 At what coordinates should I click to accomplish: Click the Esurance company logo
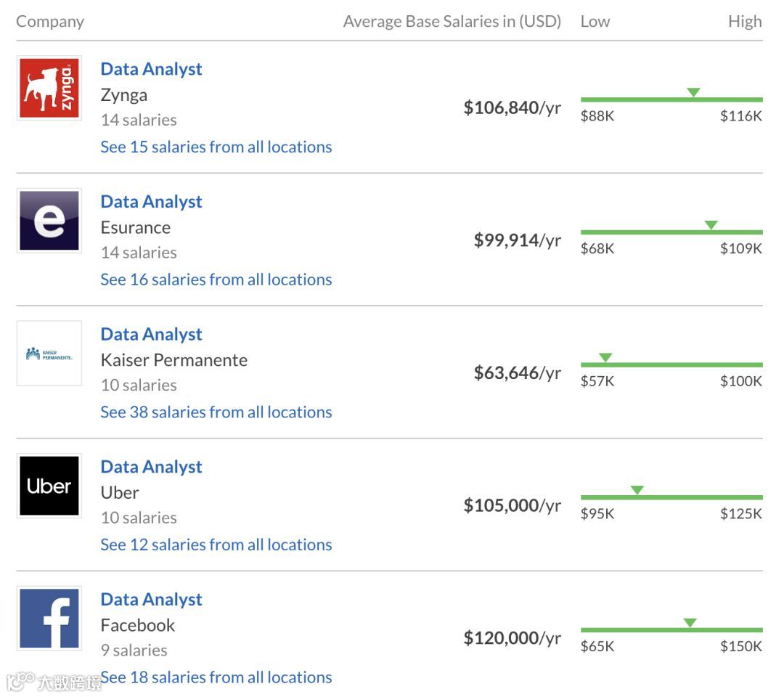49,221
